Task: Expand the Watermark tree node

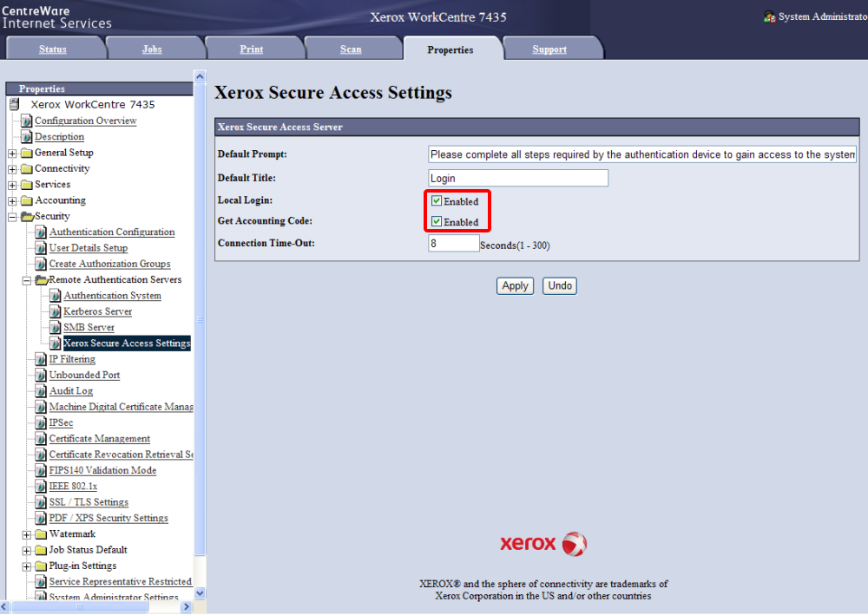Action: 27,534
